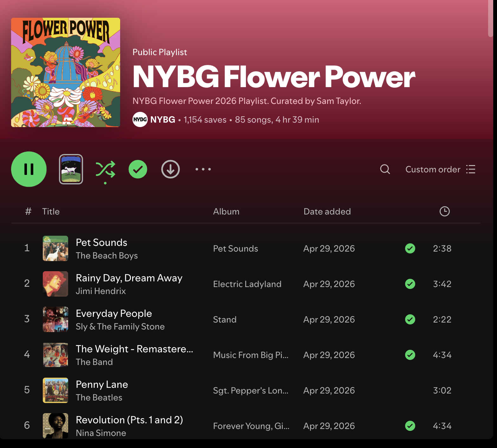Image resolution: width=497 pixels, height=448 pixels.
Task: Open The Band artist link
Action: (94, 362)
